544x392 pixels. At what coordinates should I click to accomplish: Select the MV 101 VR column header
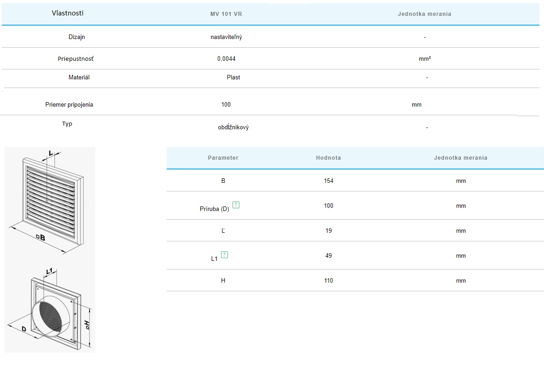226,14
